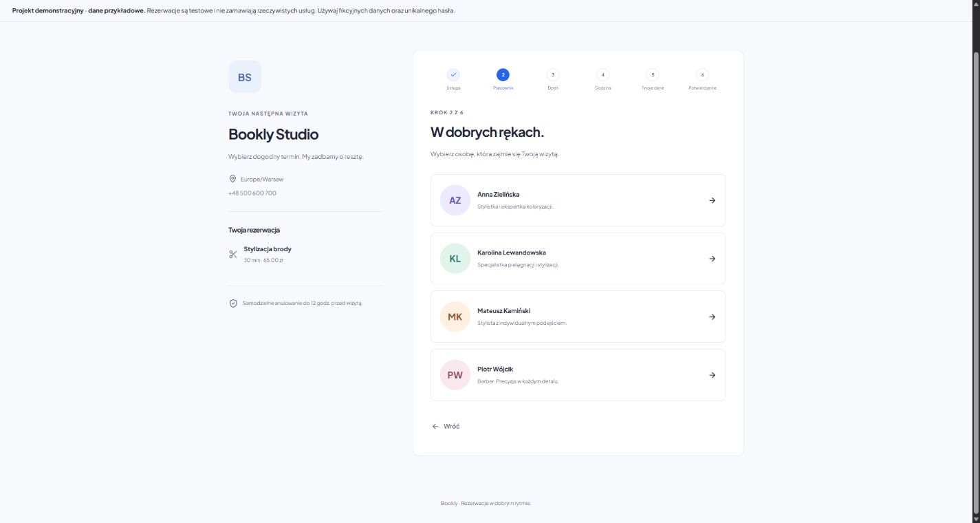This screenshot has width=980, height=523.
Task: Click the phone number +48 500 600 700
Action: click(x=252, y=193)
